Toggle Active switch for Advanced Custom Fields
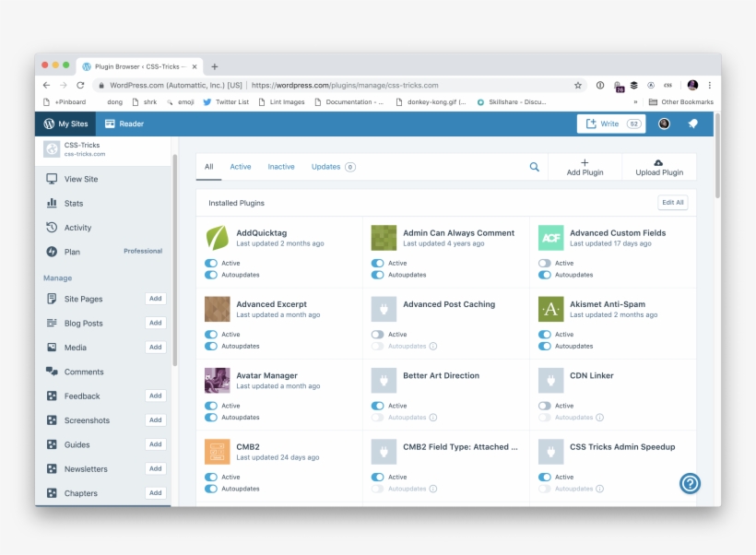This screenshot has width=756, height=555. [545, 263]
